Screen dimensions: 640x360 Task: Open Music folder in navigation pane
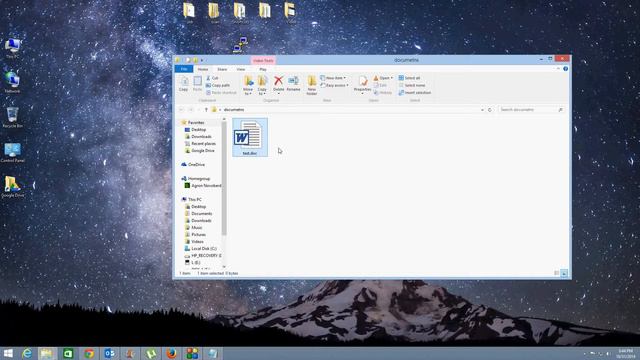[x=197, y=227]
